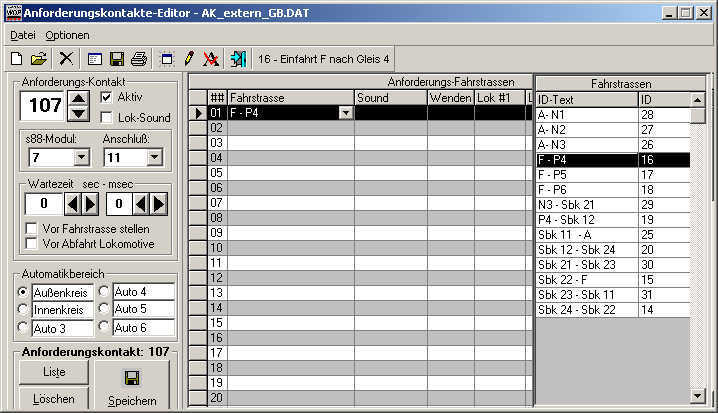Click the window frame toolbar icon
Image resolution: width=718 pixels, height=413 pixels.
click(x=167, y=59)
